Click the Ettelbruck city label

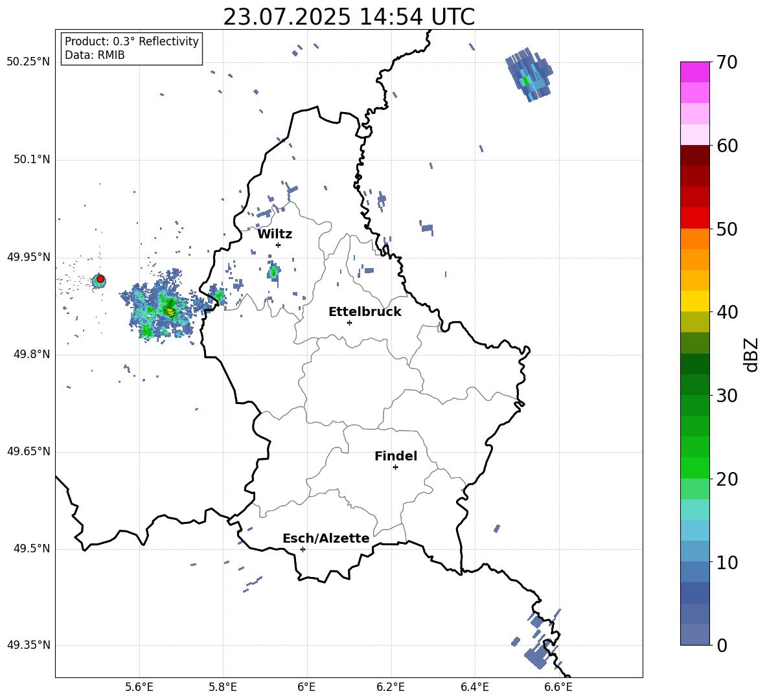click(365, 312)
